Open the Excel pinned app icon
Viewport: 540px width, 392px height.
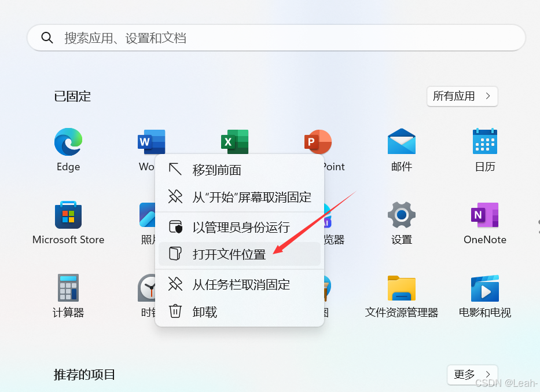point(234,142)
